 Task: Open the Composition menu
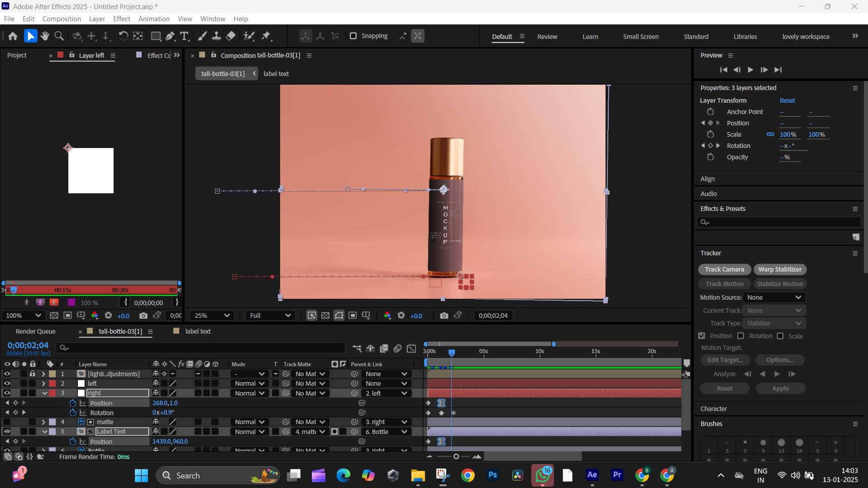pos(62,19)
